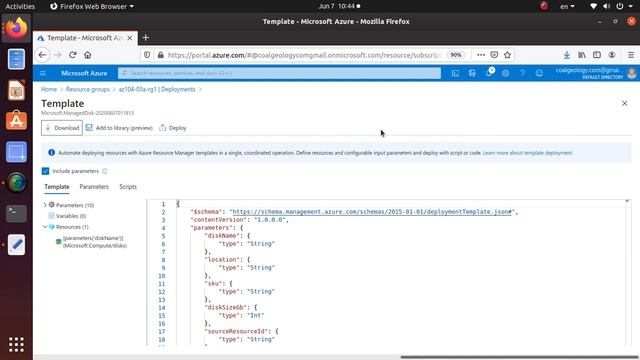Open the screenshot tool in dock
The image size is (640, 360).
point(16,152)
